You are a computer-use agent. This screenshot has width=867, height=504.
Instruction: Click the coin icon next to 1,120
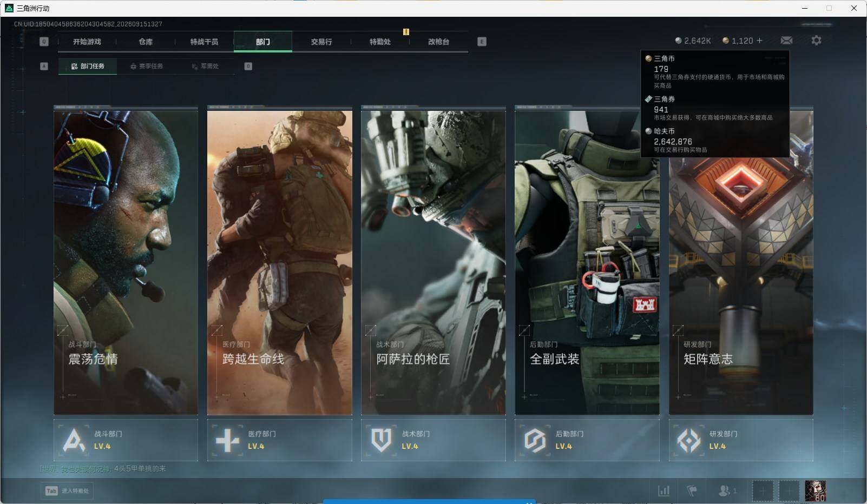coord(726,41)
